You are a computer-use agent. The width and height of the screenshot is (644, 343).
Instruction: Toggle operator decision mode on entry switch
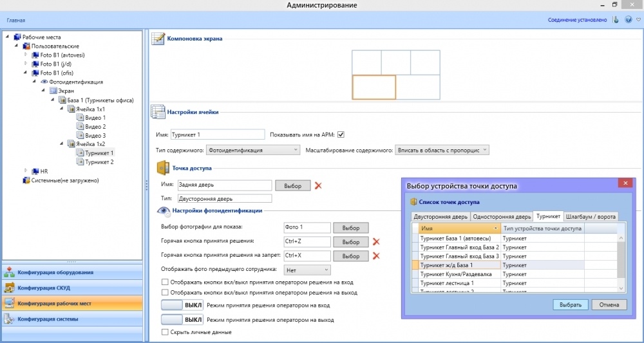pyautogui.click(x=182, y=305)
